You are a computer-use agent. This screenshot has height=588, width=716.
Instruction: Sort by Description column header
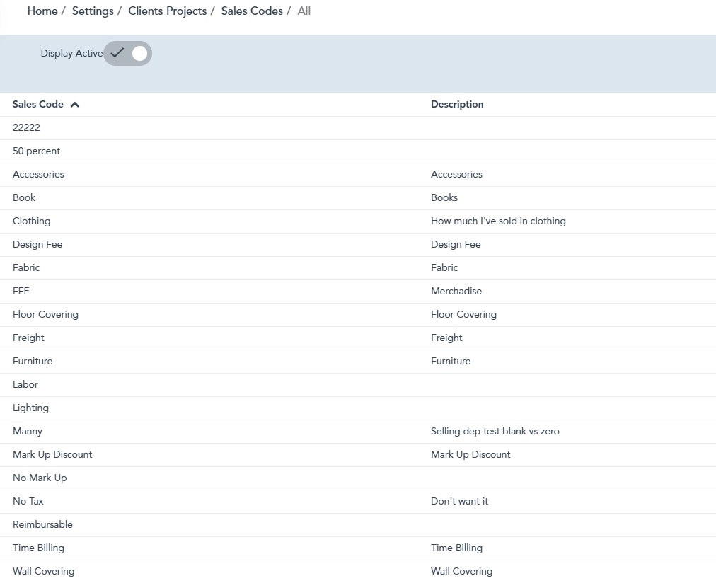point(457,104)
